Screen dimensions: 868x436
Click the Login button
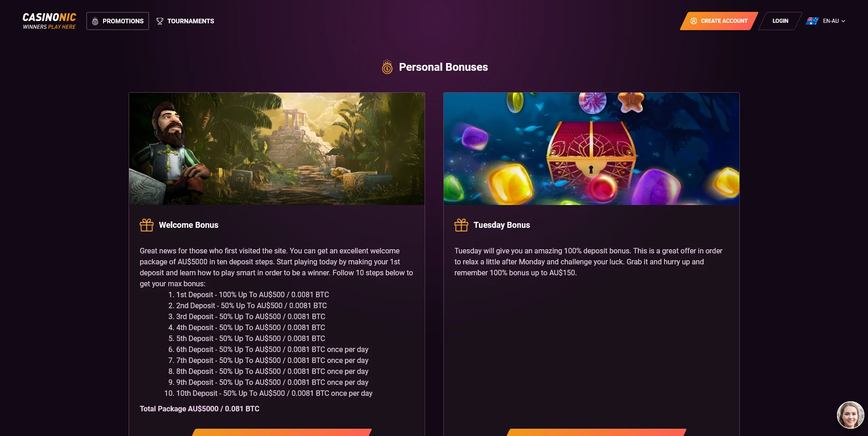point(780,21)
